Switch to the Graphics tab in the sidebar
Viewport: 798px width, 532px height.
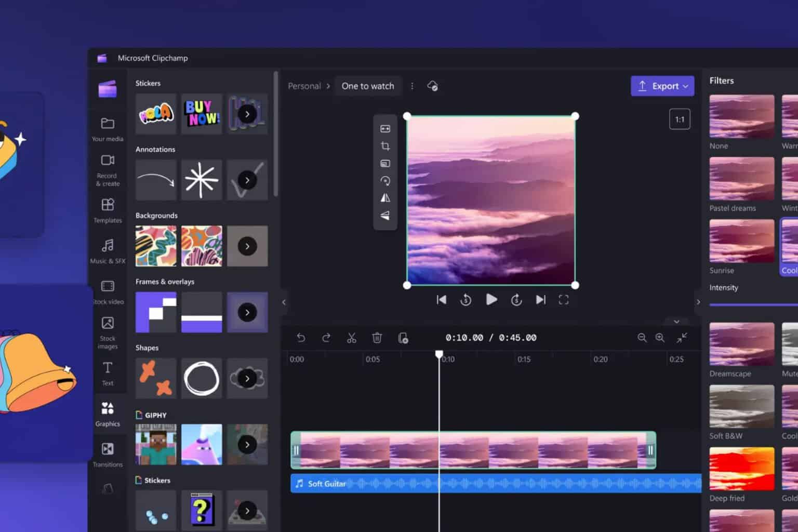(x=107, y=413)
